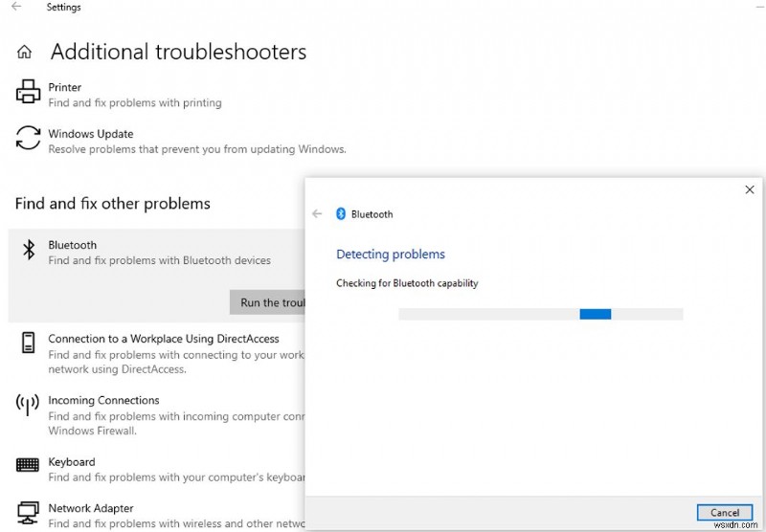Click the Find and fix other problems heading

[113, 204]
